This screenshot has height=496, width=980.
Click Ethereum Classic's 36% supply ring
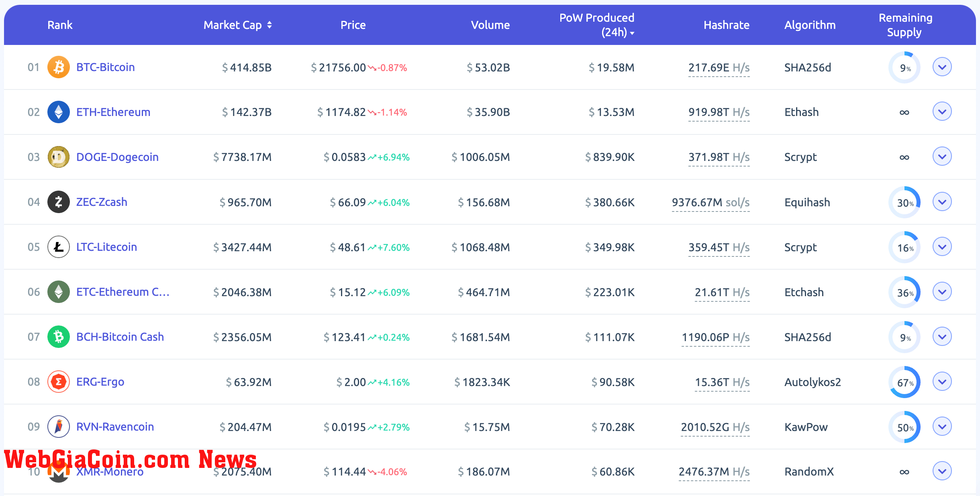[x=904, y=292]
